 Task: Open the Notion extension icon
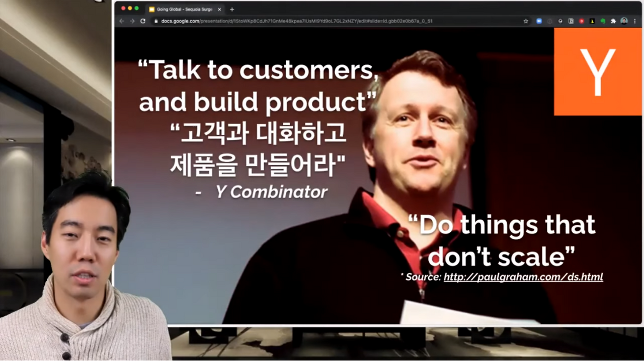point(571,21)
